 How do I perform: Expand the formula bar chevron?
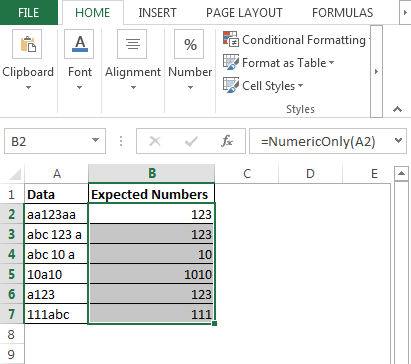click(x=398, y=140)
